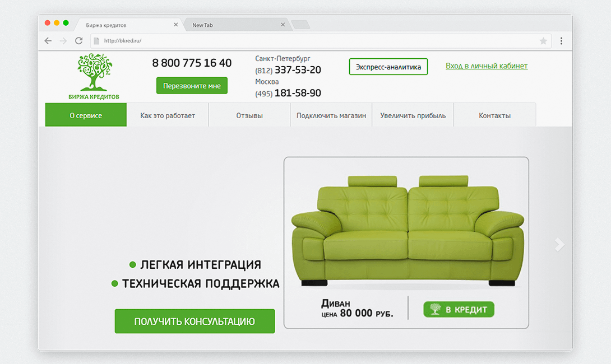Click the browser forward arrow

tap(63, 41)
